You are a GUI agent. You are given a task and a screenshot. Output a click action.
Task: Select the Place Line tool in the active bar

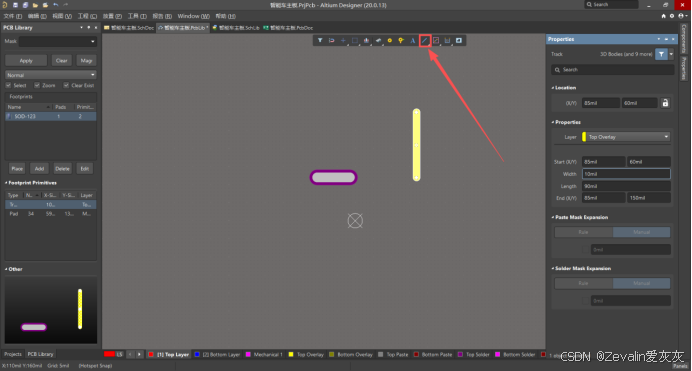coord(425,40)
